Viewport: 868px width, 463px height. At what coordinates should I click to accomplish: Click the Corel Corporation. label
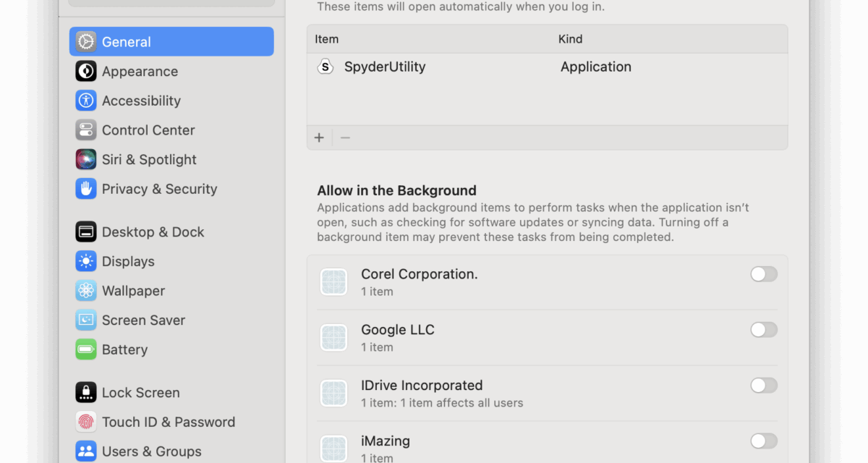point(420,274)
